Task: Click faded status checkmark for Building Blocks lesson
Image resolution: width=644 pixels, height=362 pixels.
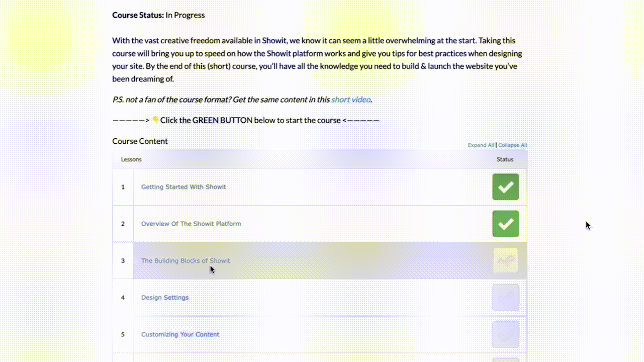Action: click(505, 260)
